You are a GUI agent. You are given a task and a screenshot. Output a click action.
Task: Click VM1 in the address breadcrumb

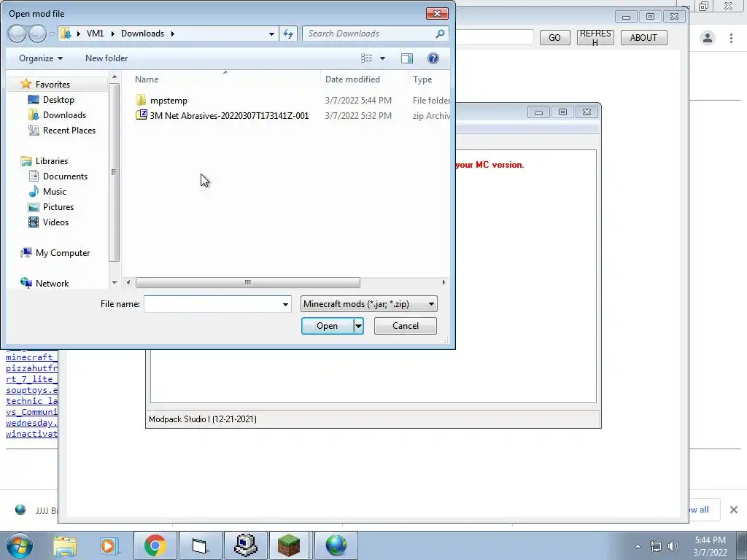(95, 34)
